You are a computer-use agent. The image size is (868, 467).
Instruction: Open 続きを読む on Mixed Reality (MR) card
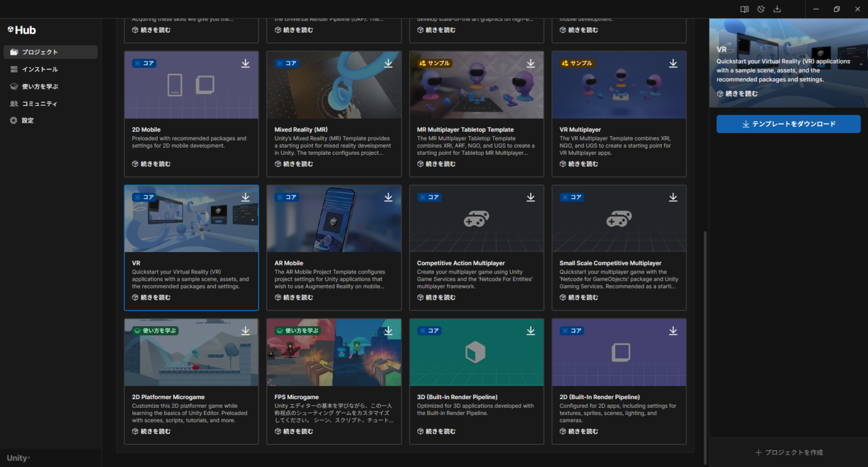click(x=294, y=164)
